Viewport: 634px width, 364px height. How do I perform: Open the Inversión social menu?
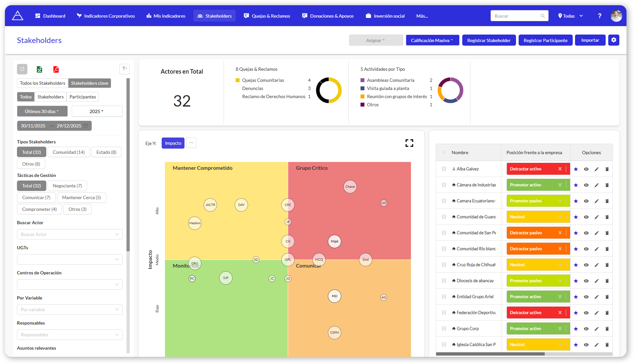385,15
